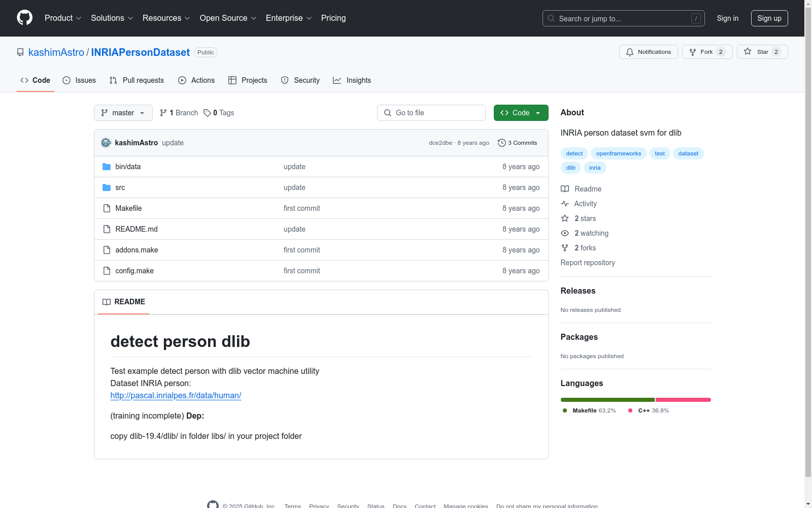Open the pascal.inrialpes.fr dataset link
The width and height of the screenshot is (812, 508).
176,395
